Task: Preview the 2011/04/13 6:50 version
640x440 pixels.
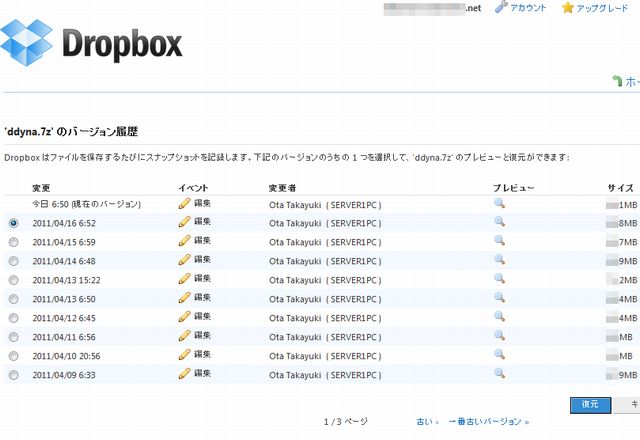Action: point(499,298)
